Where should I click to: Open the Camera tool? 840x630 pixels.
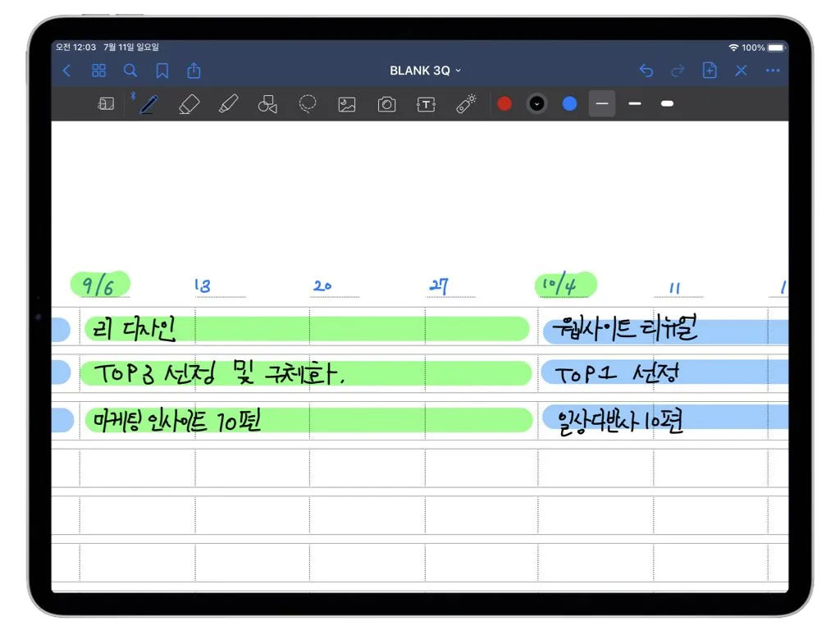click(387, 104)
